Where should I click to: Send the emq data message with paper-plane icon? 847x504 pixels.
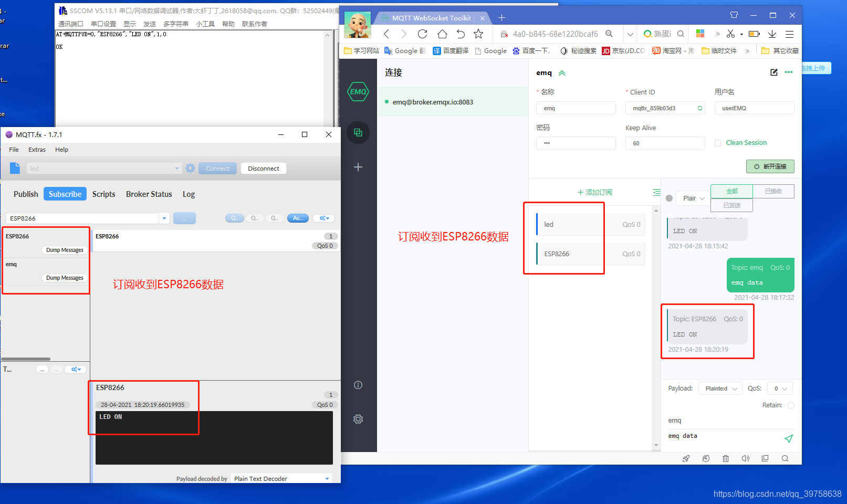click(x=789, y=438)
